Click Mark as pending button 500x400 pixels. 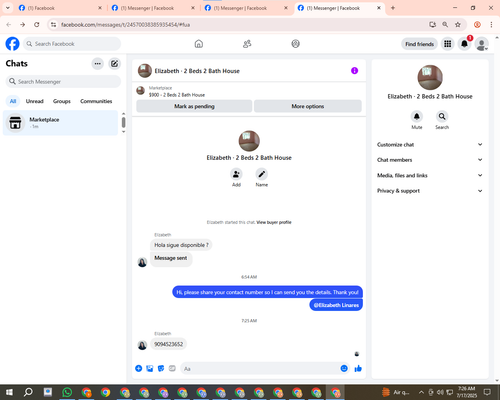point(194,106)
